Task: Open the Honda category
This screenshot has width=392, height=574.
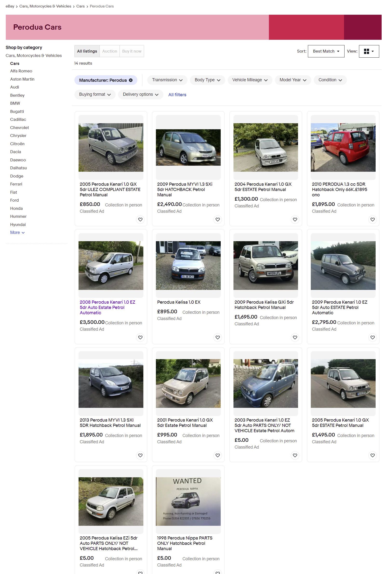Action: pos(16,208)
